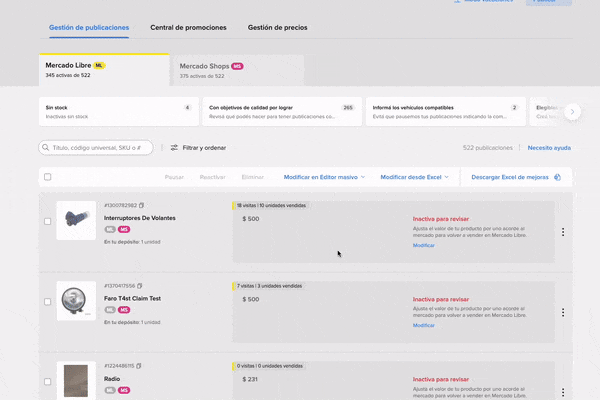Click the Reactivar bulk action
Viewport: 600px width, 400px height.
[212, 177]
